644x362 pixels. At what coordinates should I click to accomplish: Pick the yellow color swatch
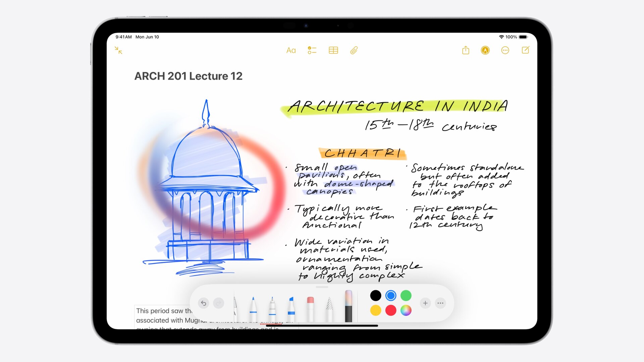[x=376, y=310]
